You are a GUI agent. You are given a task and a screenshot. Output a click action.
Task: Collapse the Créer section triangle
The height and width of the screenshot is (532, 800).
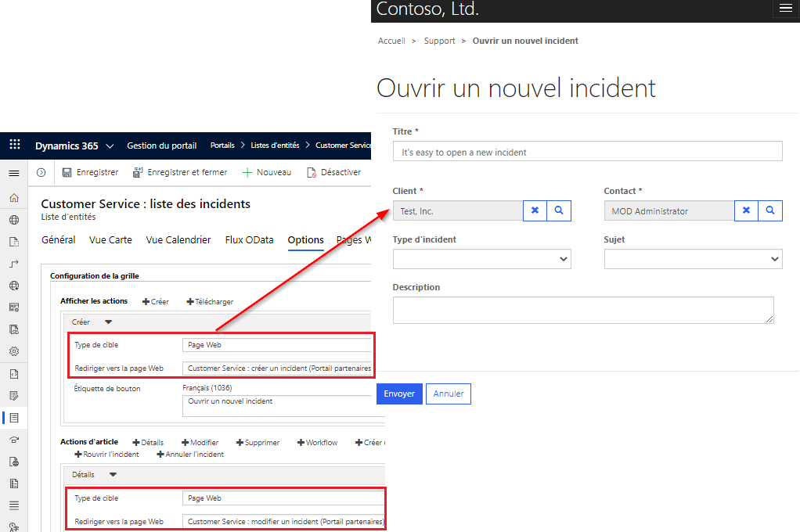tap(108, 322)
